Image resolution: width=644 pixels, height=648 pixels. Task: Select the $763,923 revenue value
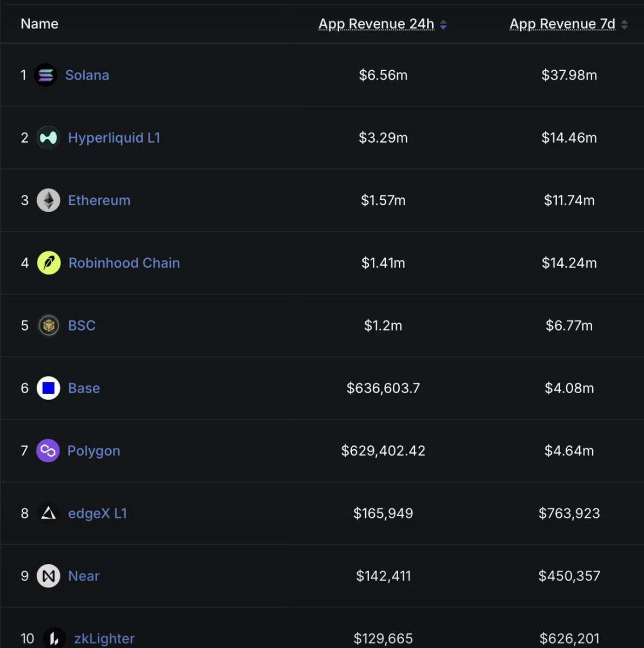click(569, 514)
